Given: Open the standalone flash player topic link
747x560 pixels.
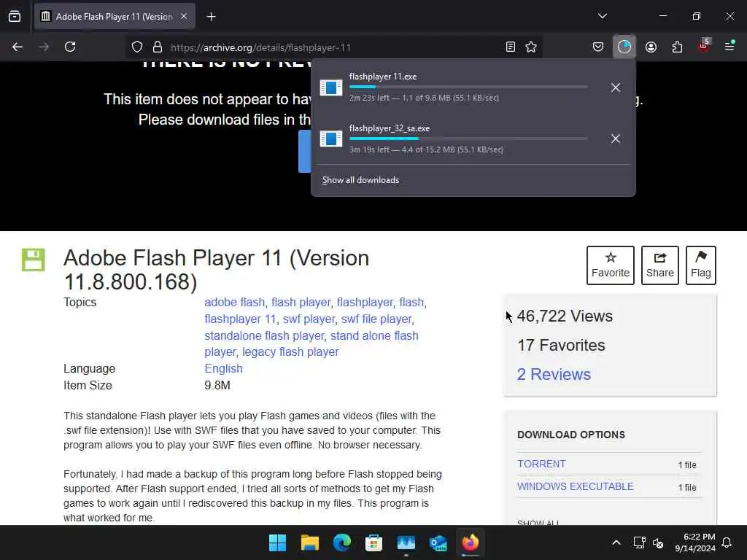Looking at the screenshot, I should pos(264,335).
